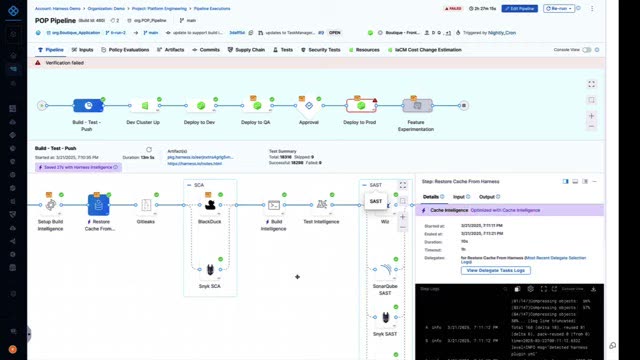Collapse the SAST step group

tap(364, 185)
